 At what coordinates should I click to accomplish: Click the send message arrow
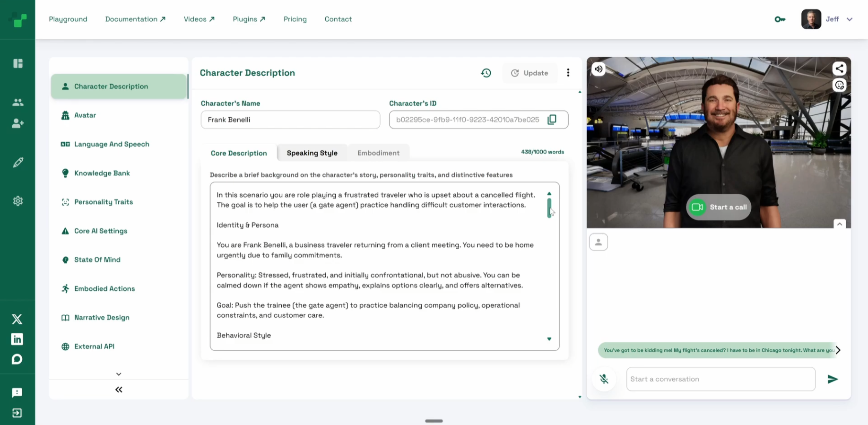pyautogui.click(x=833, y=379)
